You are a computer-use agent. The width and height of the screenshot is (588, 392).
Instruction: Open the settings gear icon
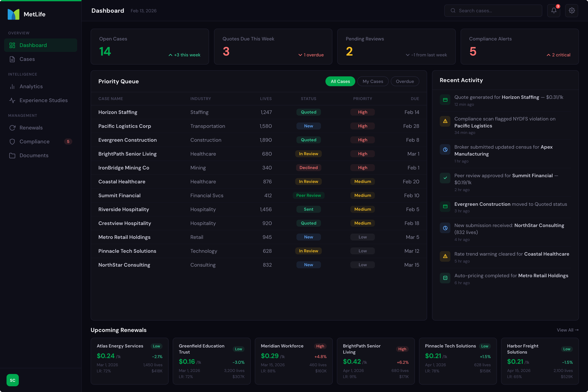click(x=572, y=11)
